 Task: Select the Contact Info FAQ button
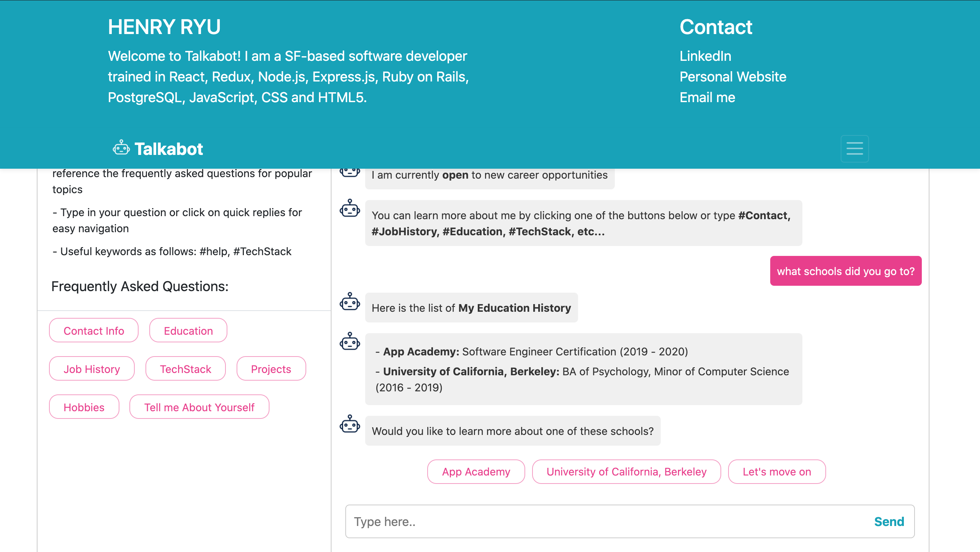coord(94,331)
